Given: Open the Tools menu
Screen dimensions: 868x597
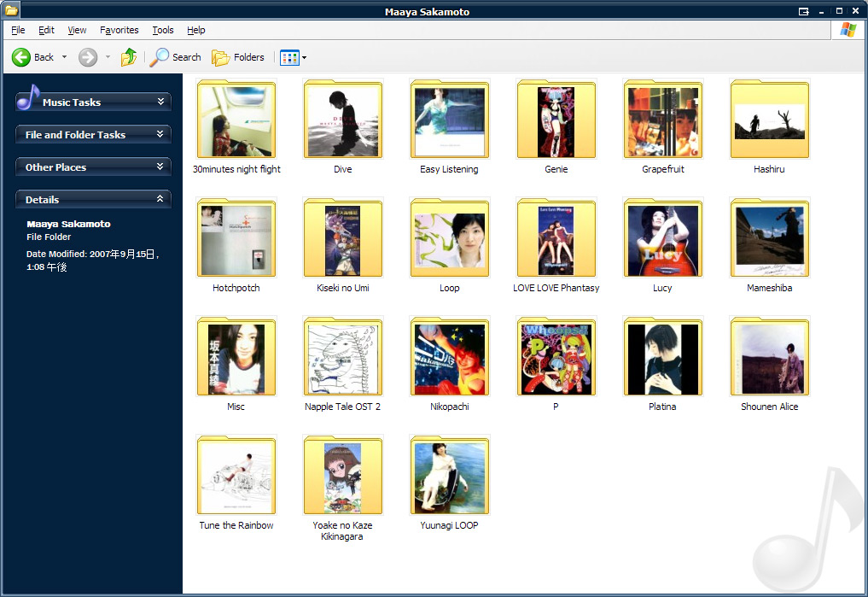Looking at the screenshot, I should [163, 30].
